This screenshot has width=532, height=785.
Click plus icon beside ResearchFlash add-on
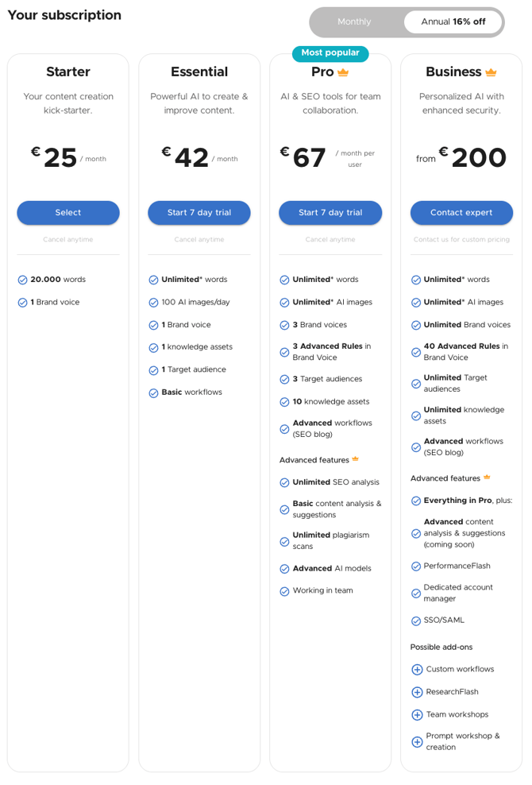pos(417,692)
